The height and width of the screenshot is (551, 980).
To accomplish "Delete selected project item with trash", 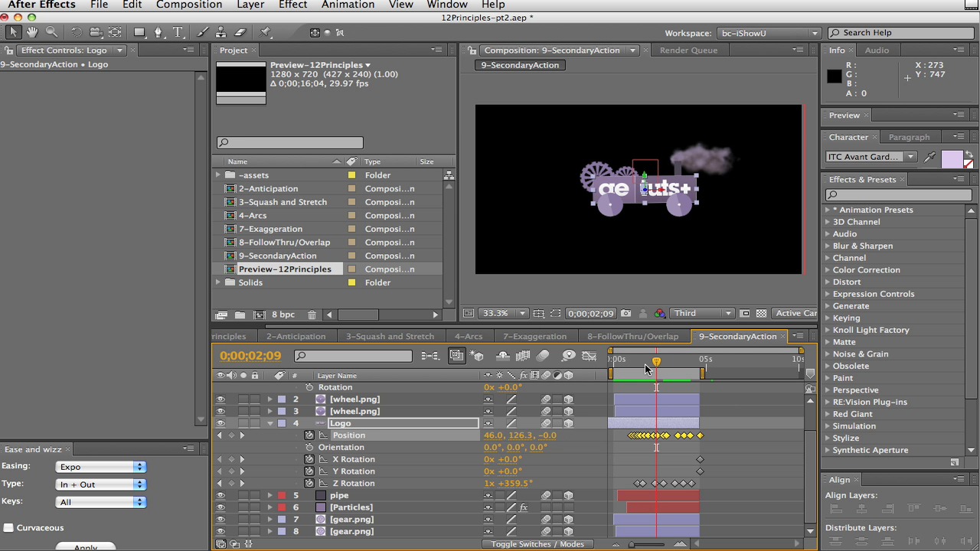I will point(312,315).
